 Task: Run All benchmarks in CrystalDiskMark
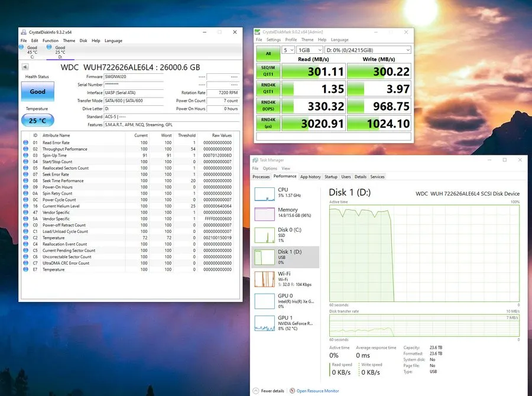[x=268, y=53]
